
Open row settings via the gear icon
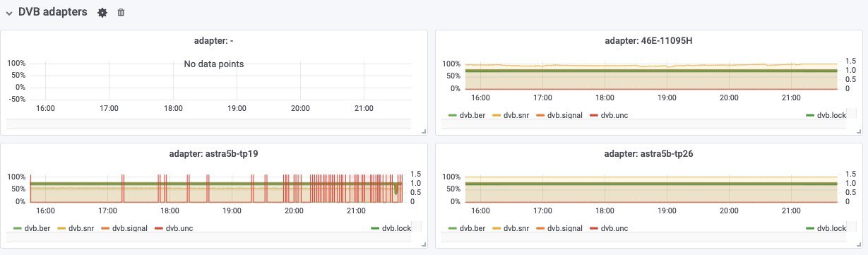pyautogui.click(x=102, y=13)
